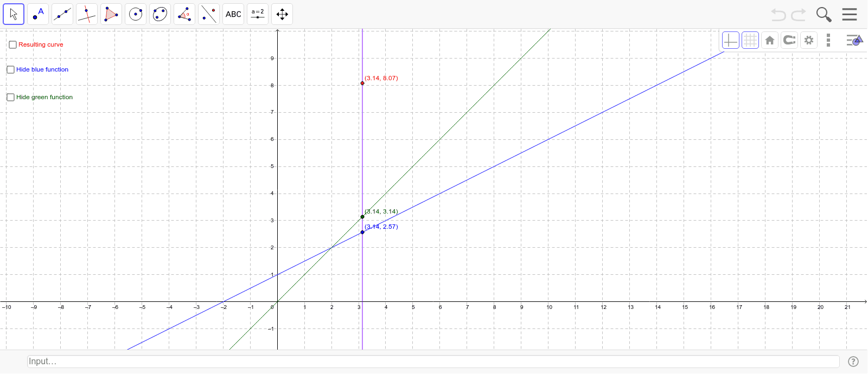Reset to standard view with home icon
This screenshot has width=868, height=374.
point(770,40)
